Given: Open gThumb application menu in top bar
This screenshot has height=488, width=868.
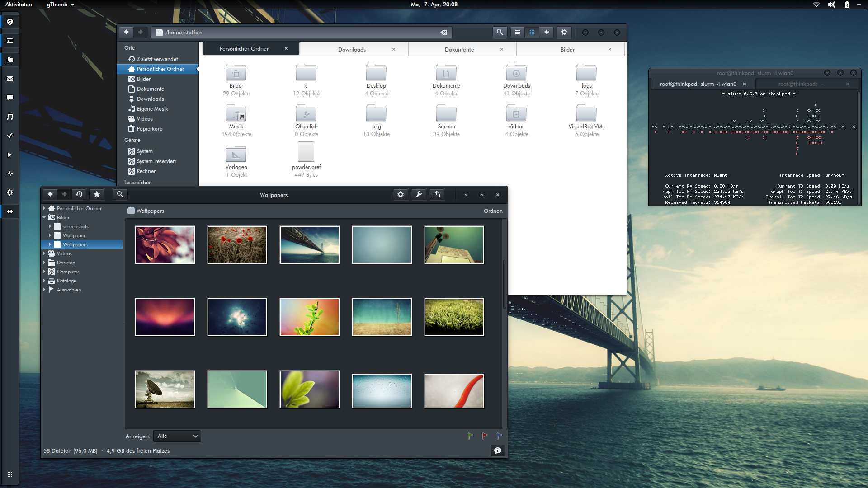Looking at the screenshot, I should [60, 5].
